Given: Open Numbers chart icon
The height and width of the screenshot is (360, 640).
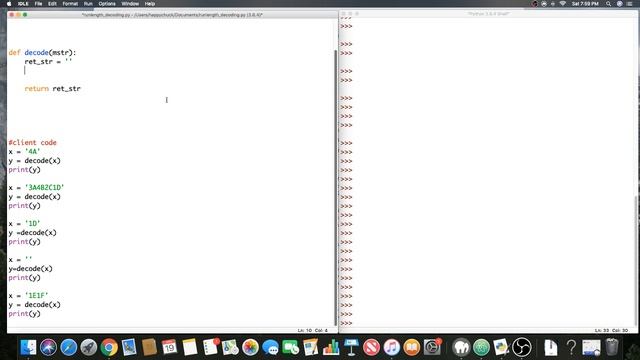Looking at the screenshot, I should [x=331, y=347].
